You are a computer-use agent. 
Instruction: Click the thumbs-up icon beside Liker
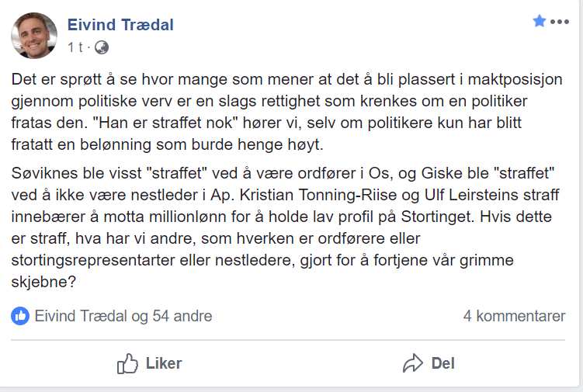click(x=127, y=363)
